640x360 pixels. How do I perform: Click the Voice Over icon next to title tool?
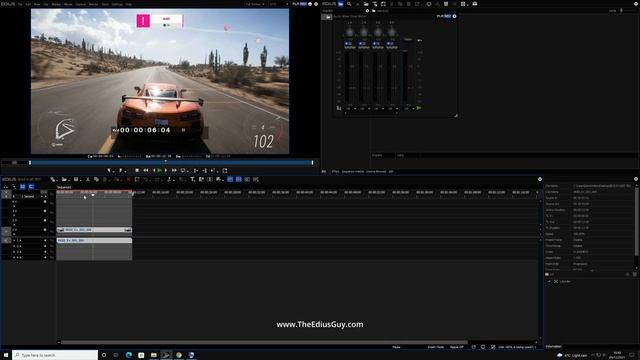(201, 179)
